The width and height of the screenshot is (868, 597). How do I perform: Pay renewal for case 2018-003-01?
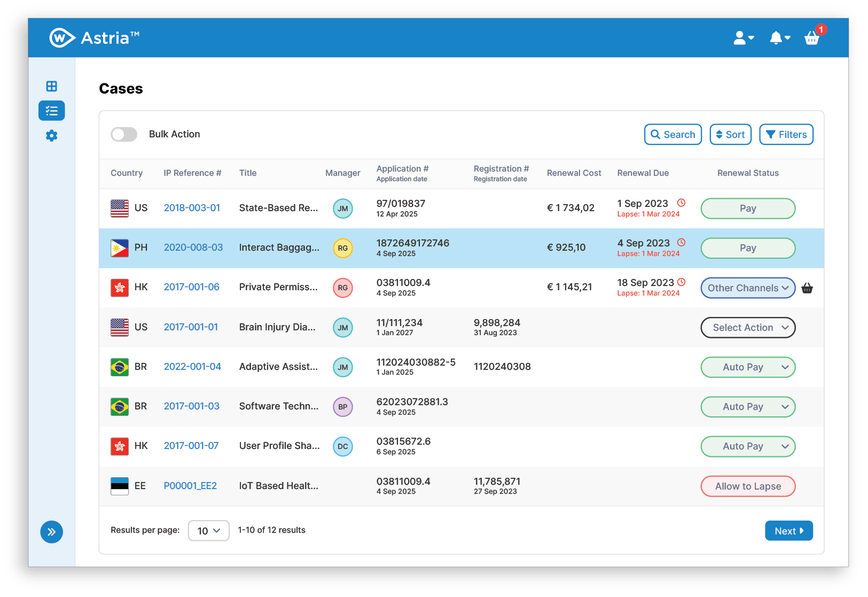(748, 208)
